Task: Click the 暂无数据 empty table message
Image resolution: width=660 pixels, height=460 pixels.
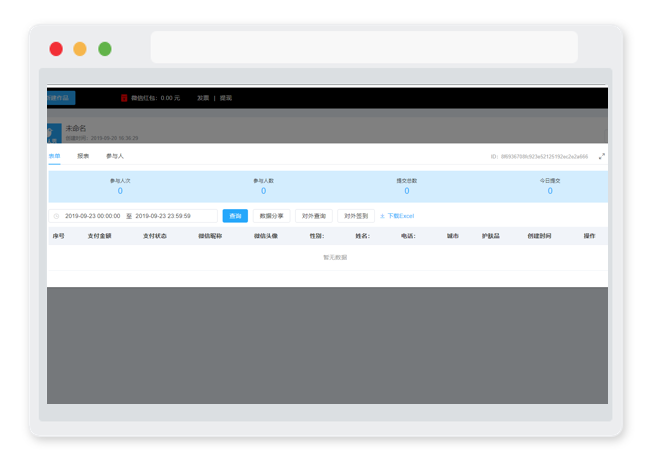Action: pyautogui.click(x=335, y=257)
